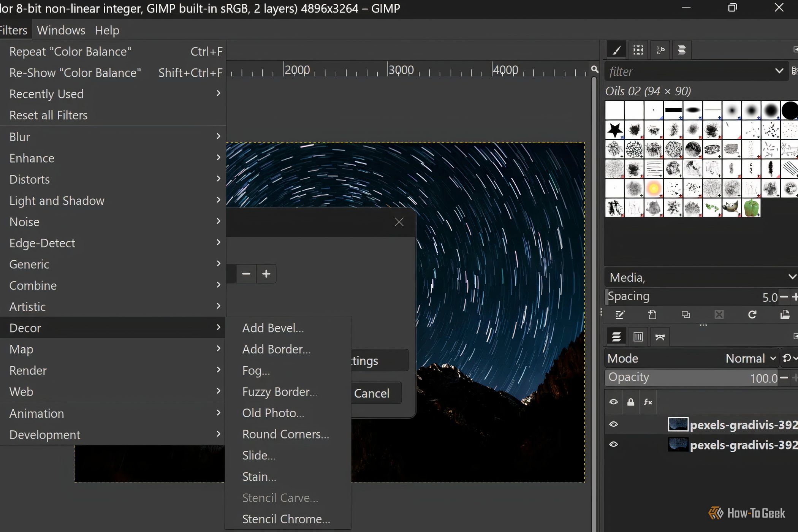Click the zoom magnifier at ruler corner

tap(595, 69)
